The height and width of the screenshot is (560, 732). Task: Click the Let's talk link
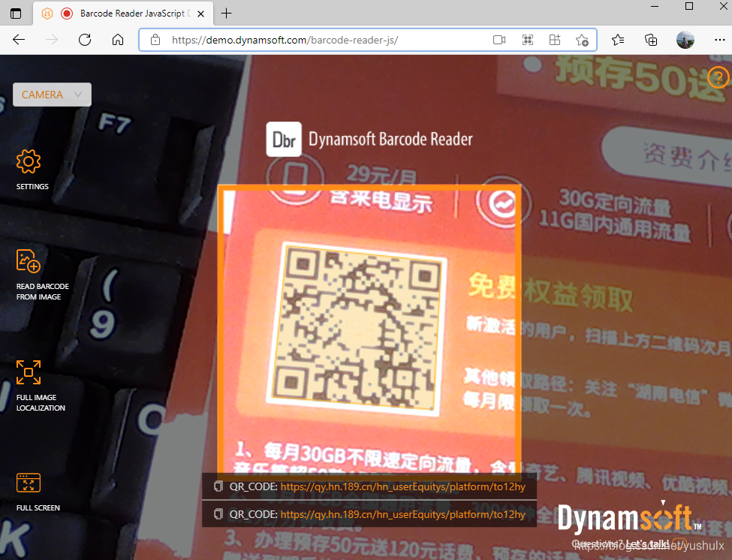coord(647,544)
